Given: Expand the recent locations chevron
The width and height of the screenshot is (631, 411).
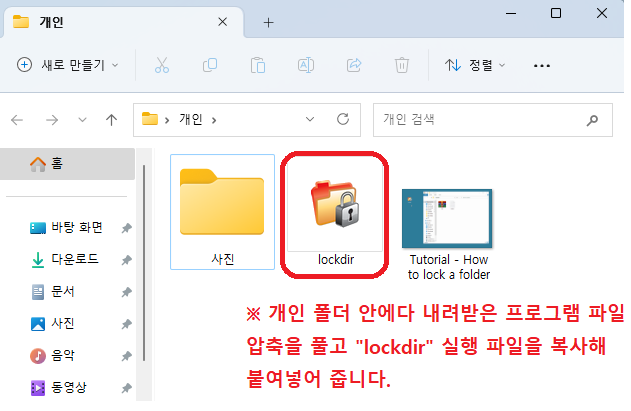Looking at the screenshot, I should pos(82,120).
